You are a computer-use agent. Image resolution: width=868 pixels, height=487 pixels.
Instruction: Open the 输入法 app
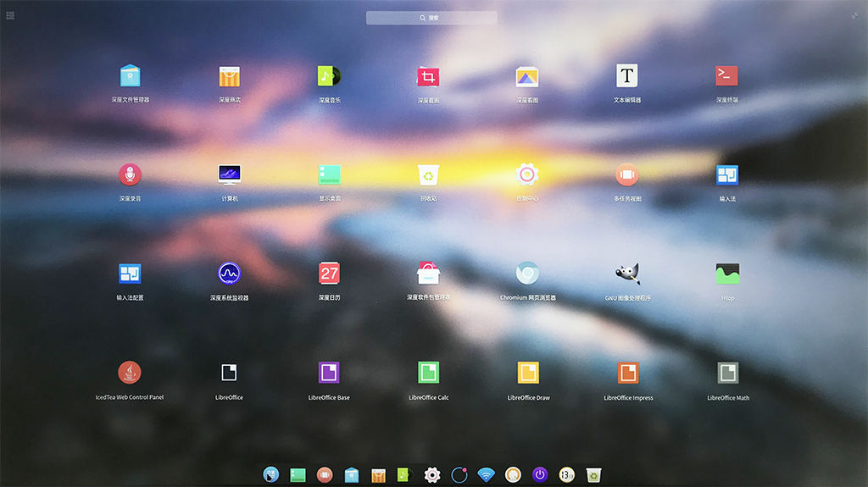click(726, 174)
